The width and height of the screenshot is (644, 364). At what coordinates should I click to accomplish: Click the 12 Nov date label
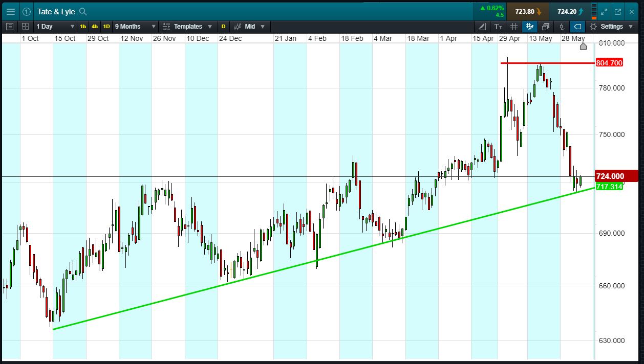click(x=131, y=38)
